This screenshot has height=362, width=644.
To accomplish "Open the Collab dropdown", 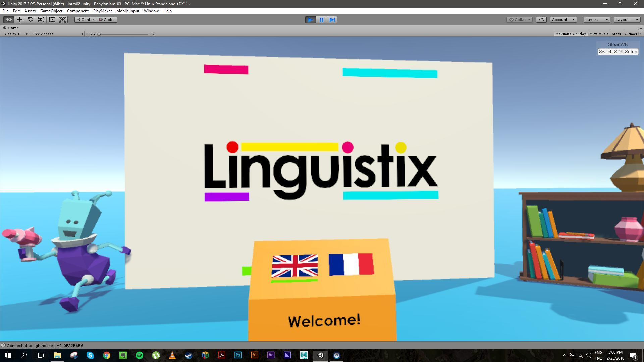I will [x=520, y=20].
